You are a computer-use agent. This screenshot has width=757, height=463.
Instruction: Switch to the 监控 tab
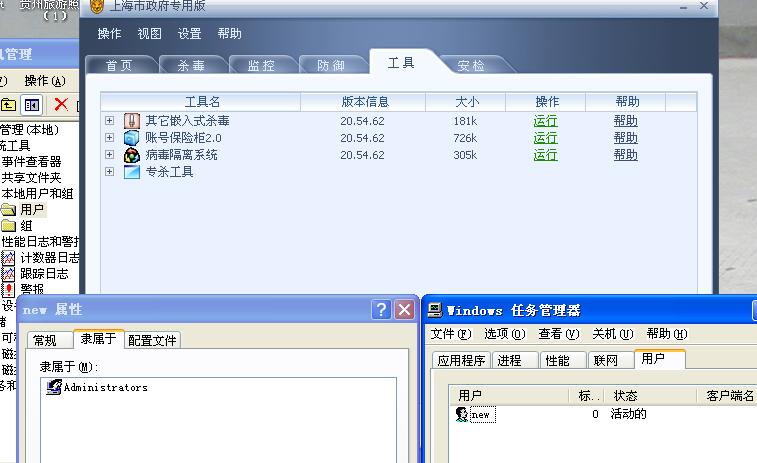click(261, 65)
